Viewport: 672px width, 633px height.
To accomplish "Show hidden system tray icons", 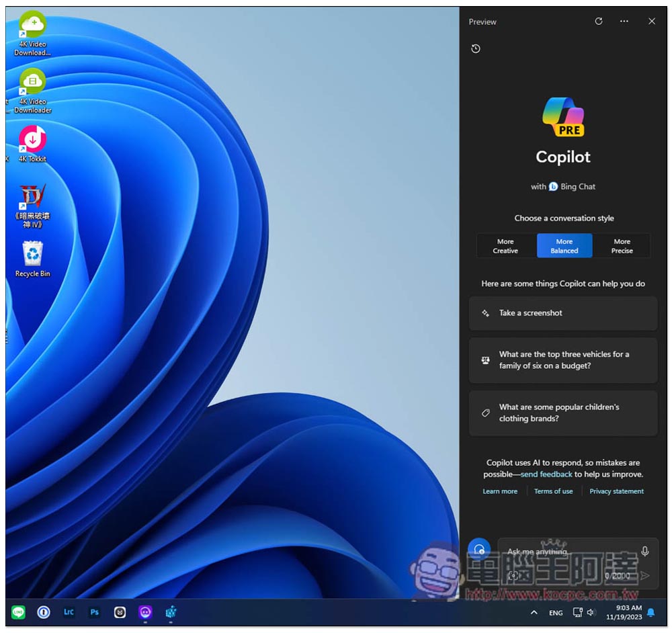I will tap(534, 612).
